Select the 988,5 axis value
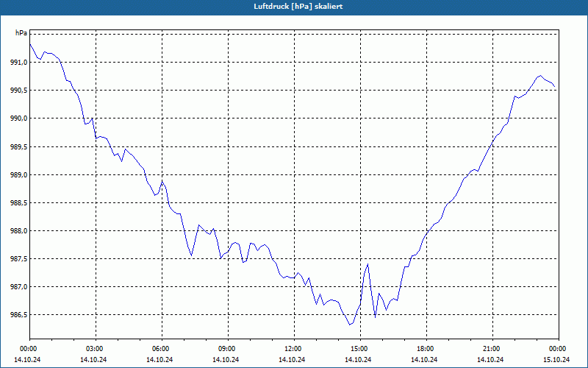The width and height of the screenshot is (588, 368). point(19,203)
